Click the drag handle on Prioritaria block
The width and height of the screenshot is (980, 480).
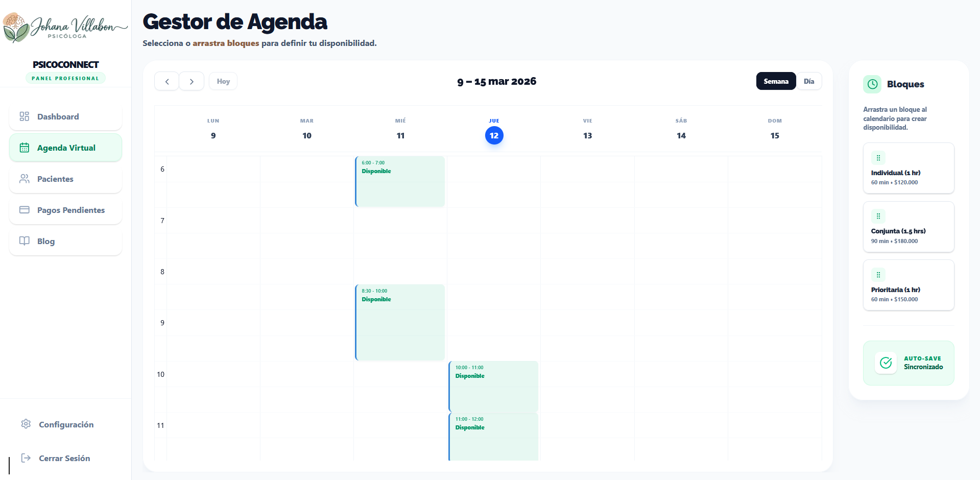[878, 275]
